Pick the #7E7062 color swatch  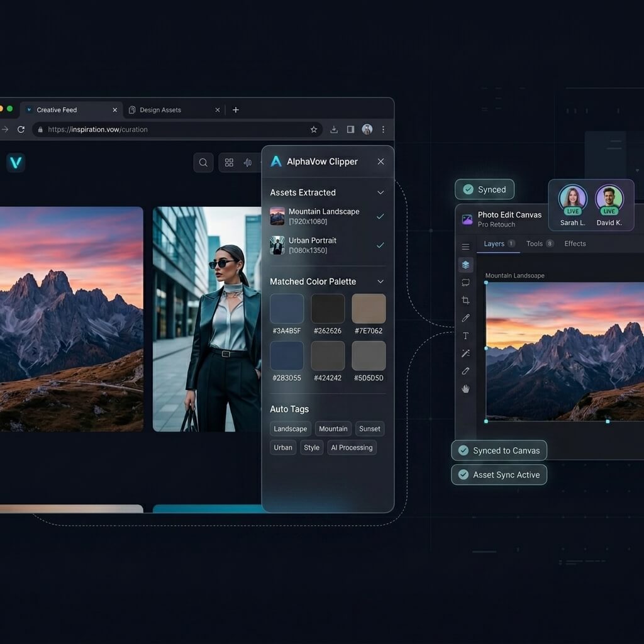coord(369,308)
